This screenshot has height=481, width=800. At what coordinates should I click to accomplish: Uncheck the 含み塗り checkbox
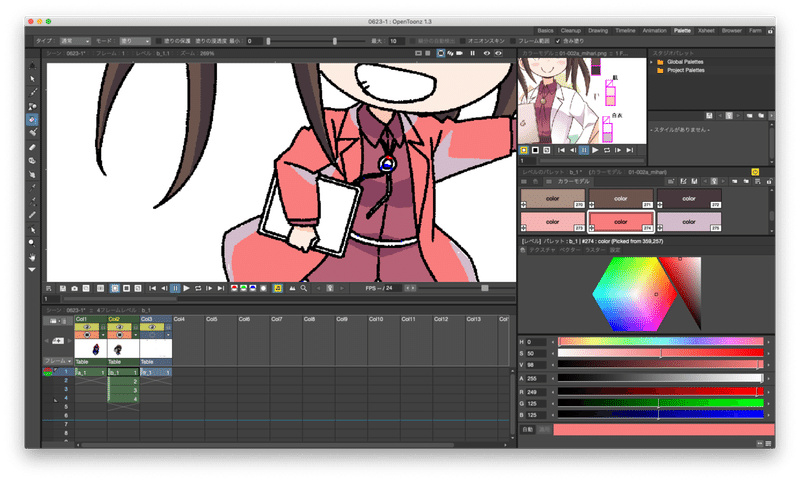coord(558,41)
